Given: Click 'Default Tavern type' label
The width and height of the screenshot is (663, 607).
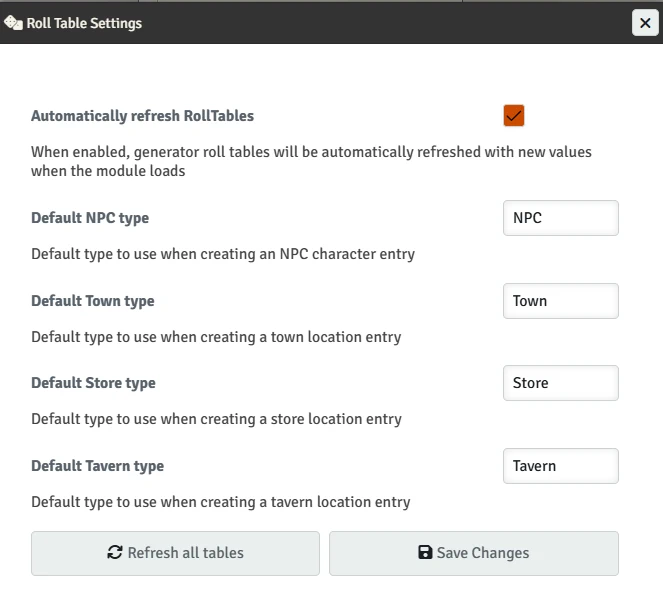Looking at the screenshot, I should (98, 466).
